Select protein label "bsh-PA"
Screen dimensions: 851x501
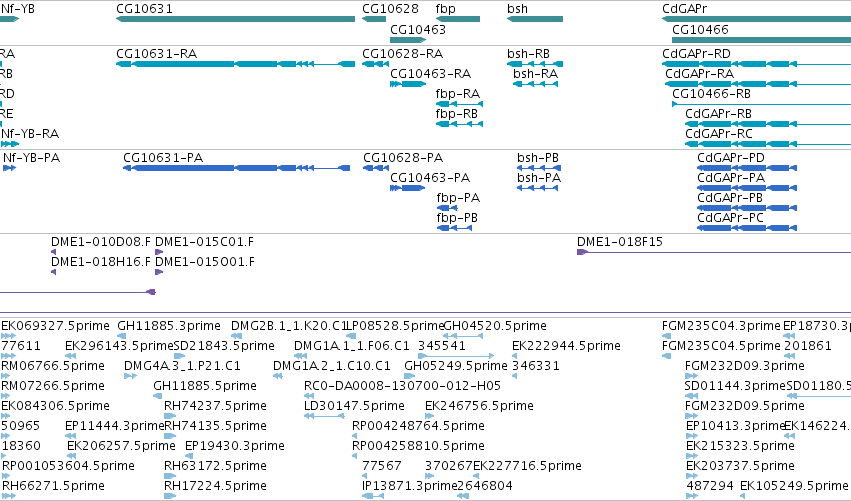[539, 178]
